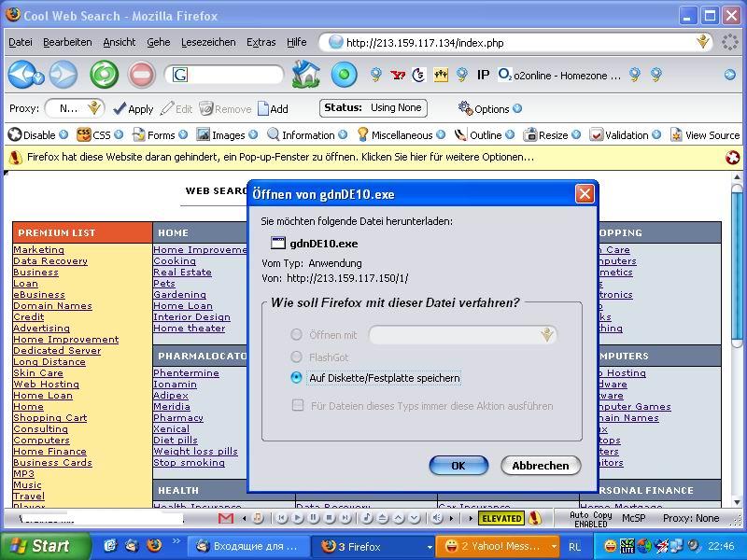Screen dimensions: 747x560
Task: Open the Home page via the house icon
Action: coord(305,75)
